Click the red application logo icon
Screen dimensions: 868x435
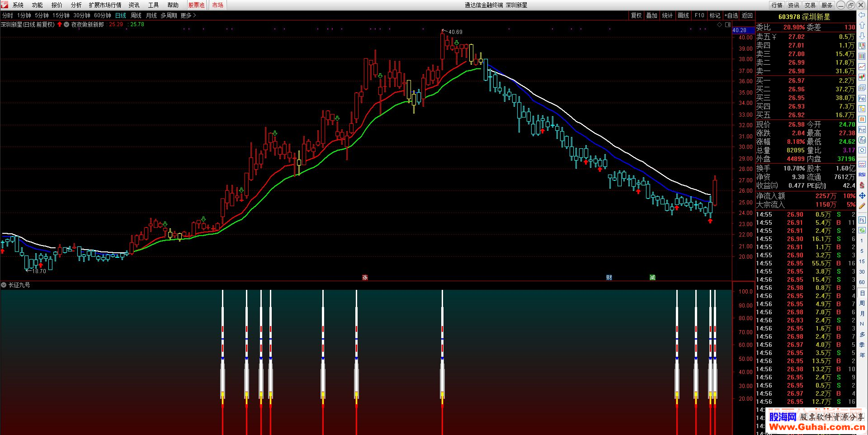pyautogui.click(x=5, y=5)
